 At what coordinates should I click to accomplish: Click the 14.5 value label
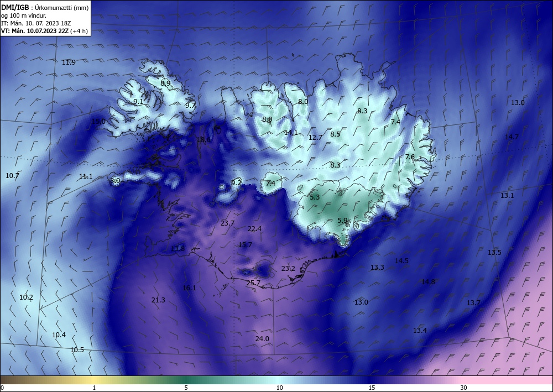point(401,261)
